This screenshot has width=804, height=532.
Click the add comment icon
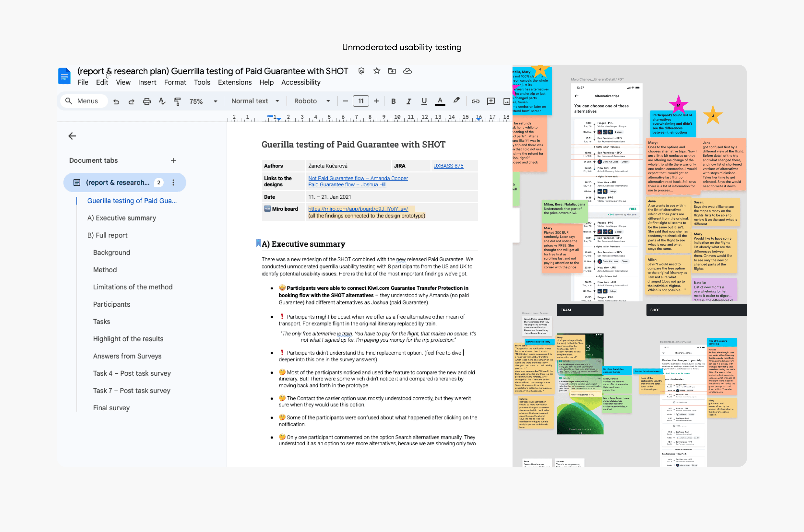pos(491,101)
